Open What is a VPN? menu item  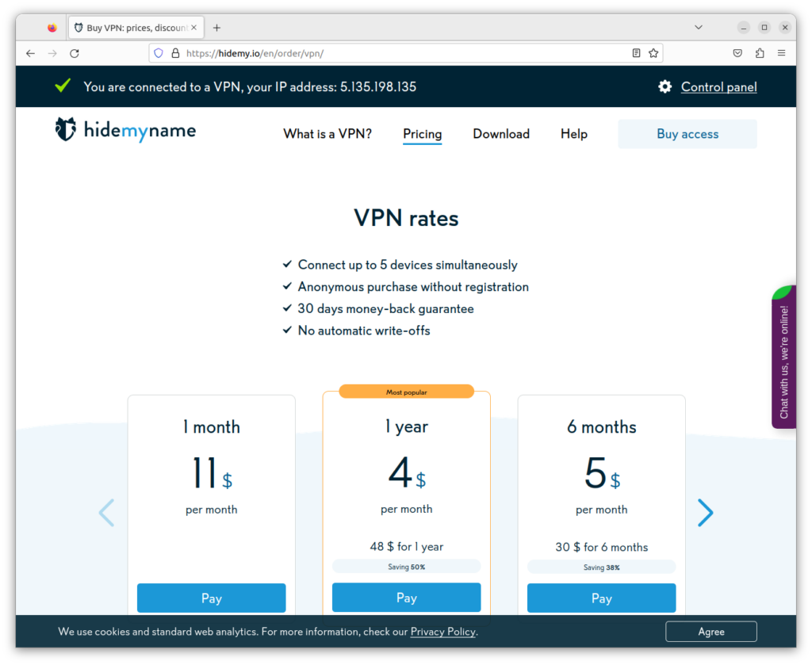(x=327, y=134)
